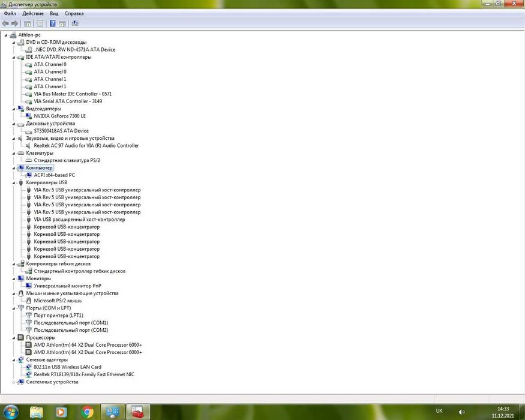The height and width of the screenshot is (420, 525).
Task: Select VIA USB расширенный хост-контроллер
Action: click(79, 220)
